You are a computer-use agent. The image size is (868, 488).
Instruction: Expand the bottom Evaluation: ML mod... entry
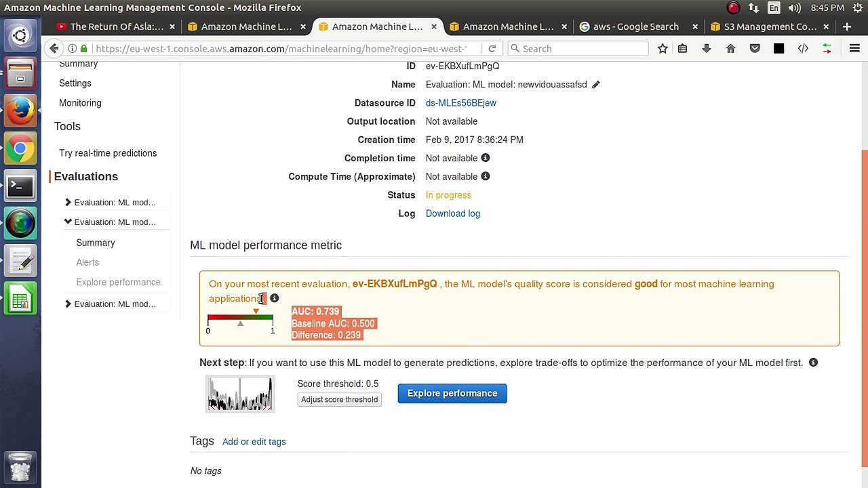point(68,304)
